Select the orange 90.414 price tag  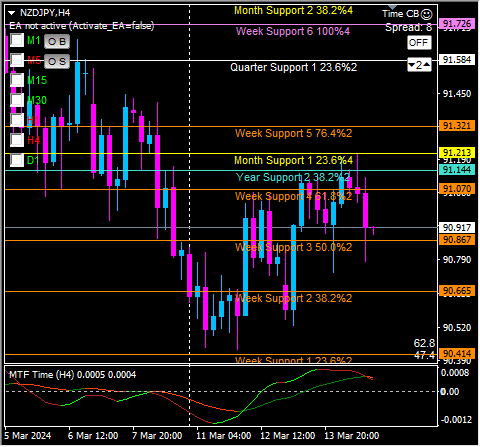(457, 354)
